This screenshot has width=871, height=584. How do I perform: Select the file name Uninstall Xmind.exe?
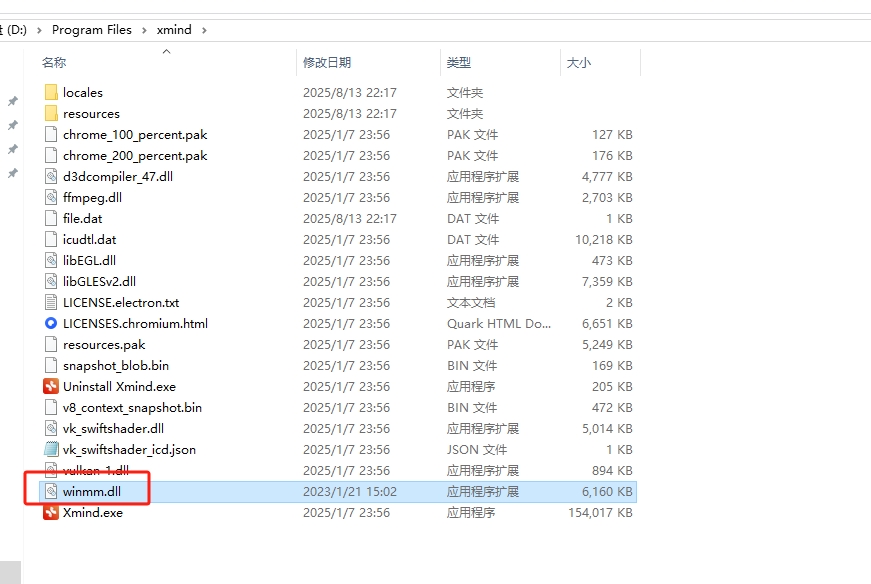[119, 387]
